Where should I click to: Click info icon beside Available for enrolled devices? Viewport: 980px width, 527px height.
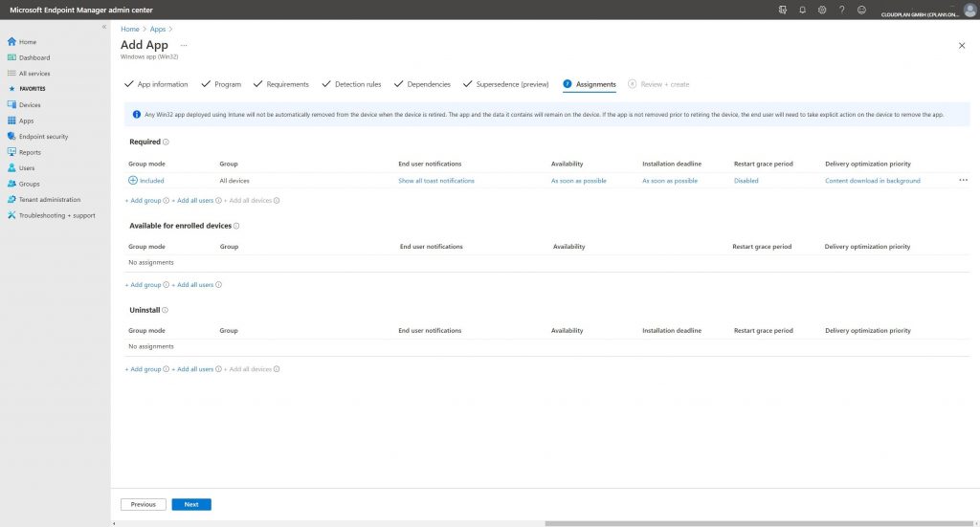(236, 226)
